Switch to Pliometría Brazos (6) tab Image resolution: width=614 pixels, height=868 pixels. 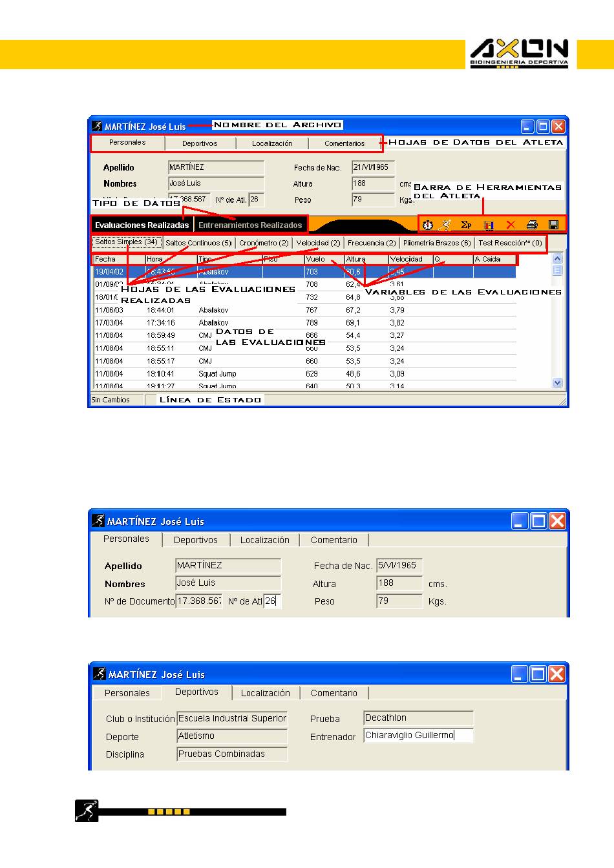coord(436,243)
